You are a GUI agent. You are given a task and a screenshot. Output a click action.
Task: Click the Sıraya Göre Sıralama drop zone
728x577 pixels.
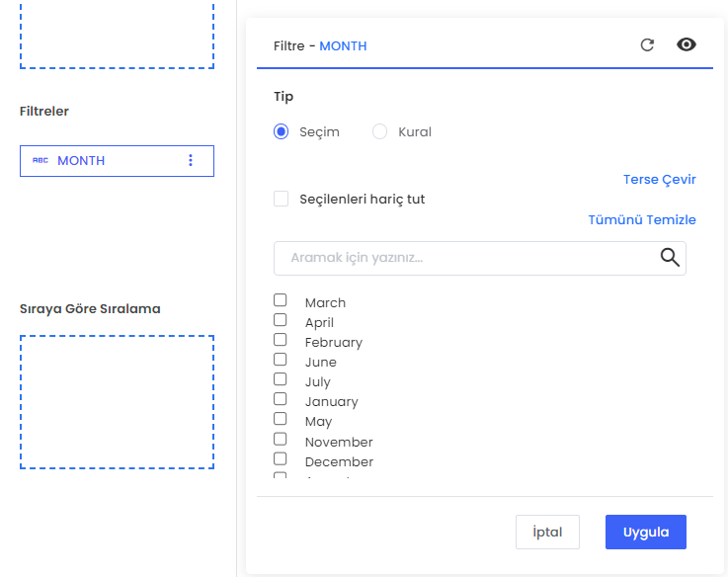[x=117, y=402]
